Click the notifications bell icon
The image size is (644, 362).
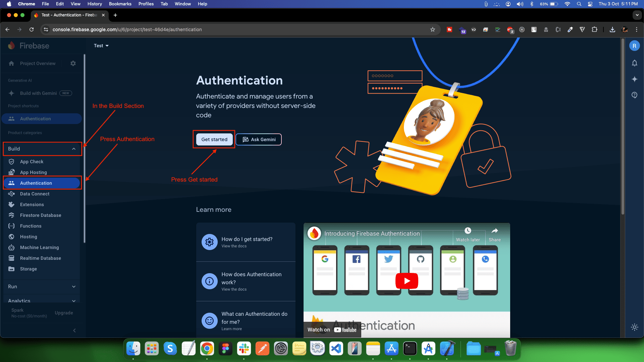click(634, 63)
